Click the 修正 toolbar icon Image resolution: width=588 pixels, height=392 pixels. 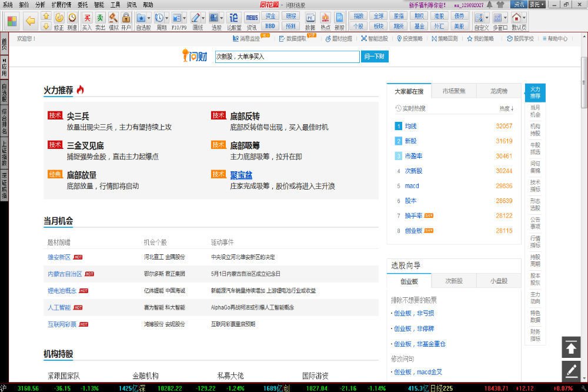point(59,21)
